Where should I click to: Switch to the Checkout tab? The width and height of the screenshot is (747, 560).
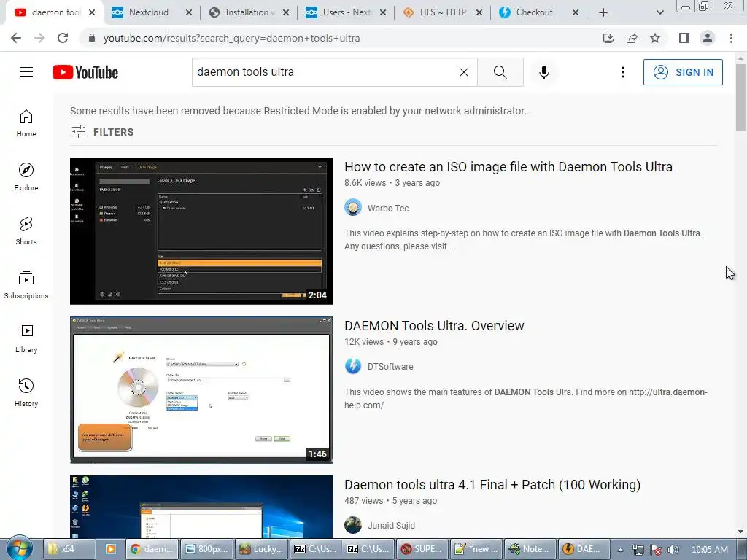[534, 12]
